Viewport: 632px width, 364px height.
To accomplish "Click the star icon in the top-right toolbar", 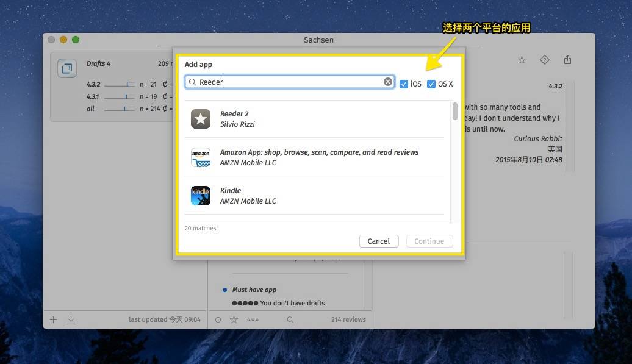I will click(x=522, y=60).
